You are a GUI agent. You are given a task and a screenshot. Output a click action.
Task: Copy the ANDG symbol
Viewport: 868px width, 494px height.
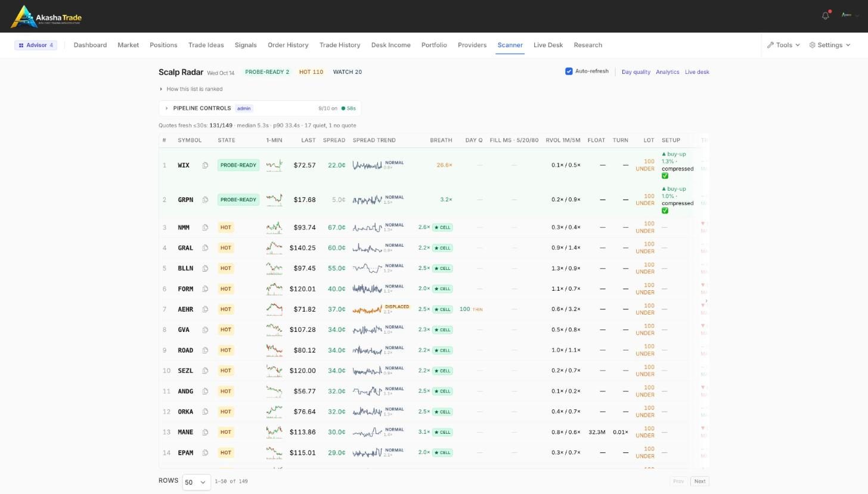point(205,391)
